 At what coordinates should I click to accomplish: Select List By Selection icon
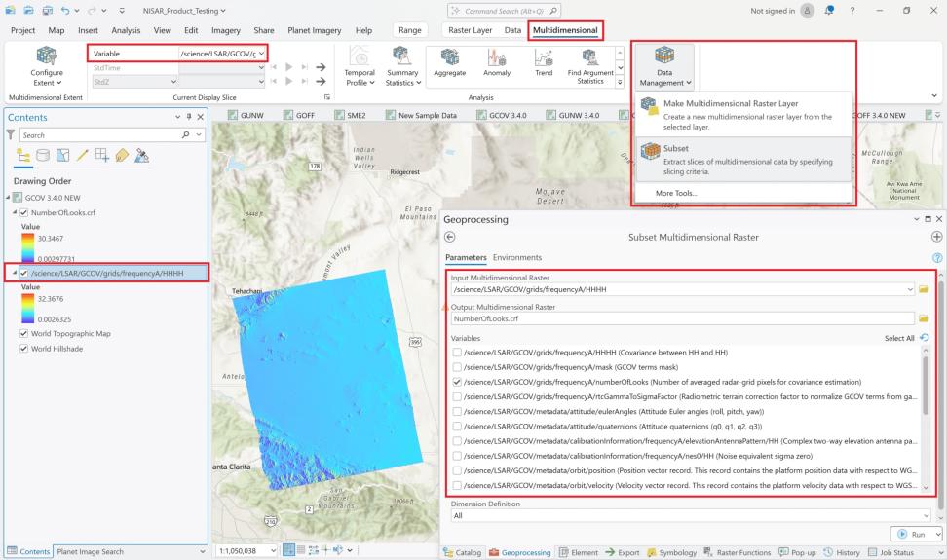(62, 156)
